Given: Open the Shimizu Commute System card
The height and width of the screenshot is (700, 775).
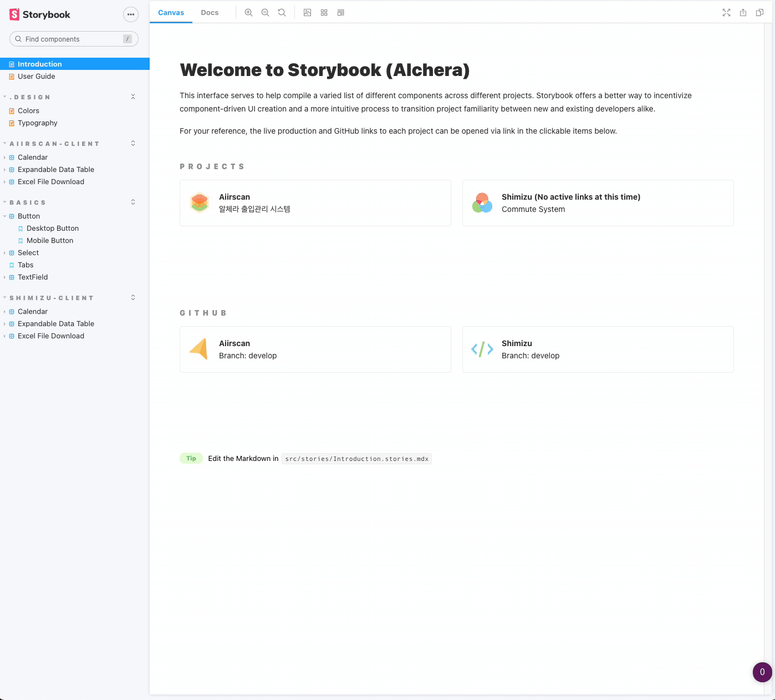Looking at the screenshot, I should 598,203.
